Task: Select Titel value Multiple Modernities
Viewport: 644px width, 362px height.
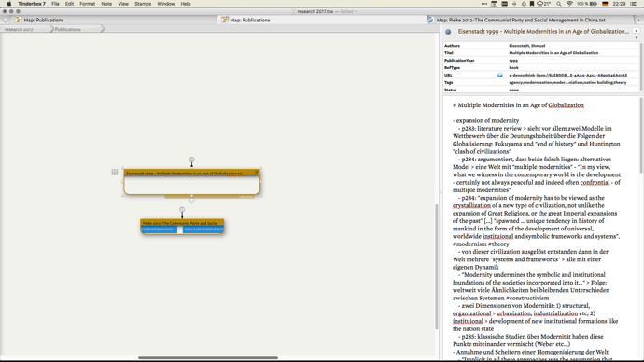Action: 553,53
